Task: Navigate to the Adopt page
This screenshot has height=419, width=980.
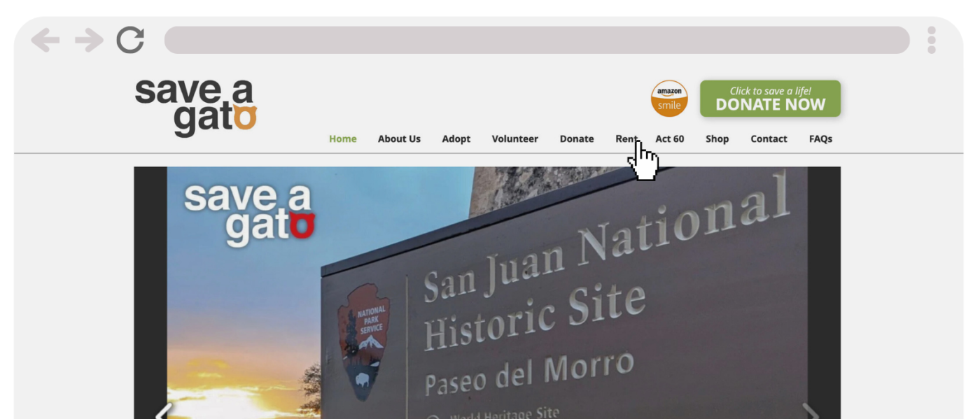Action: [456, 139]
